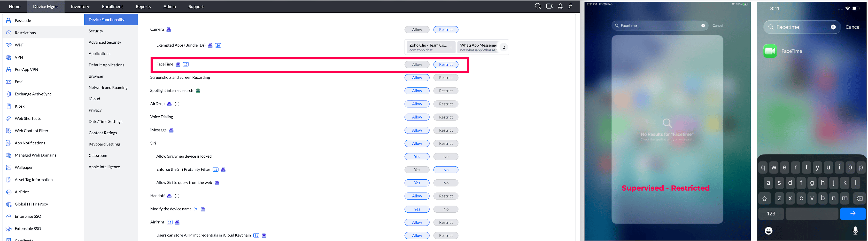Viewport: 868px width, 241px height.
Task: Set FaceTime to Restrict
Action: [446, 64]
